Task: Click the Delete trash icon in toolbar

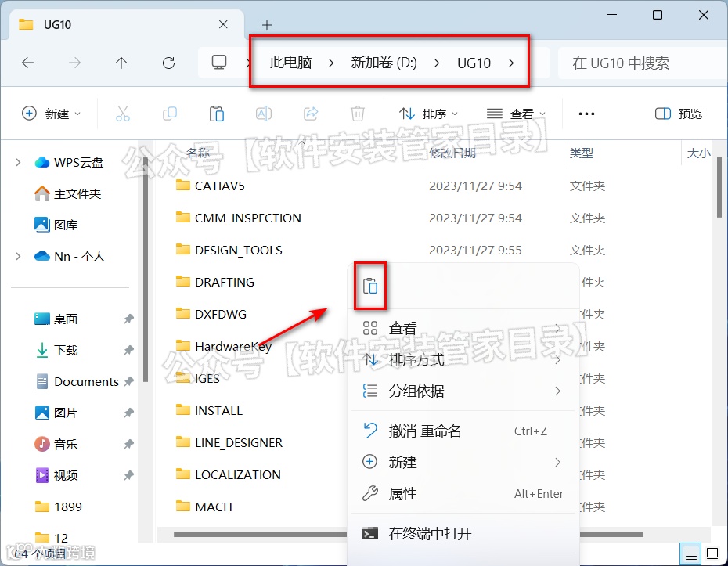Action: pos(358,114)
